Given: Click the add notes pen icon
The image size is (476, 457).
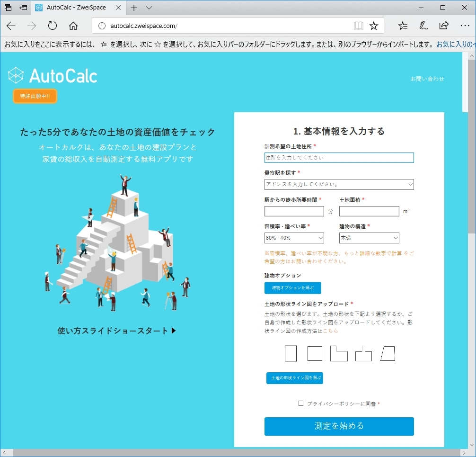Looking at the screenshot, I should (x=423, y=26).
